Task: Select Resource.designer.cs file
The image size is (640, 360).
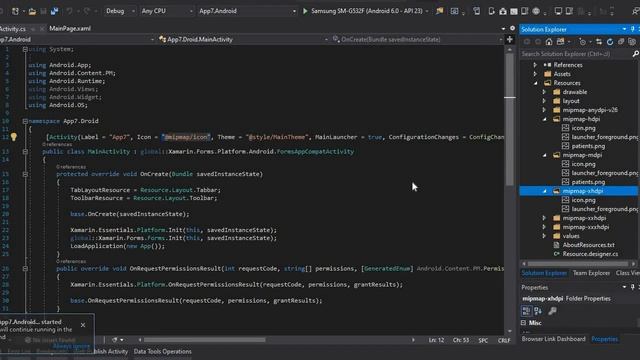Action: 590,254
